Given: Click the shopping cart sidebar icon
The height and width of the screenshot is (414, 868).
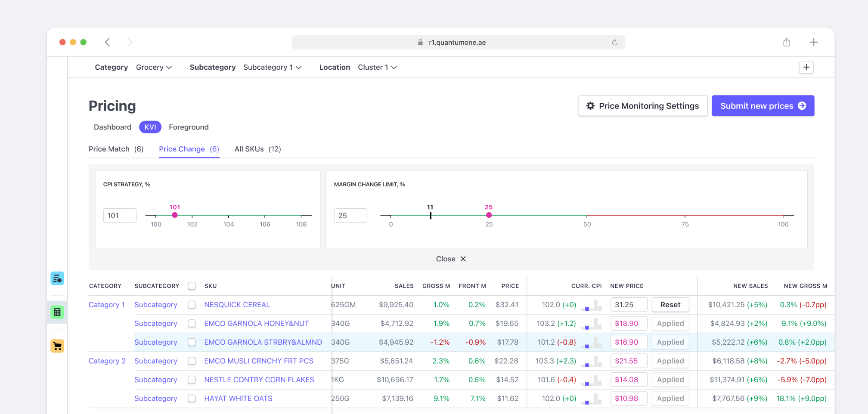Looking at the screenshot, I should point(57,346).
